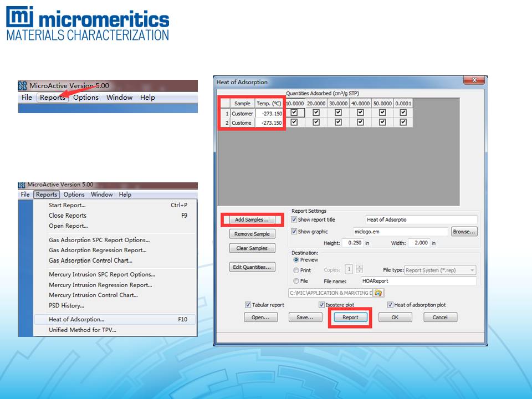Click the folder browse icon beside the path
The image size is (532, 399).
coord(378,293)
